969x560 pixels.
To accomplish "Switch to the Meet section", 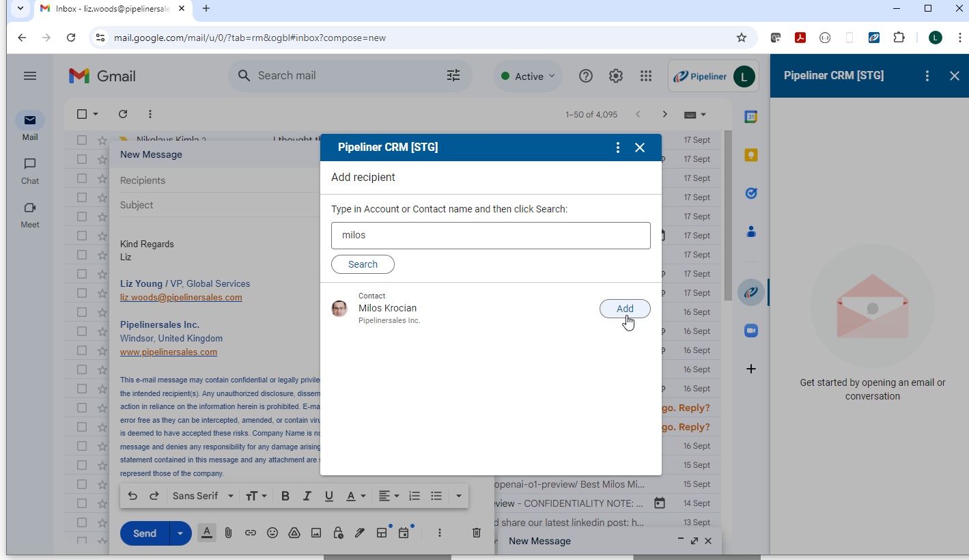I will coord(30,214).
